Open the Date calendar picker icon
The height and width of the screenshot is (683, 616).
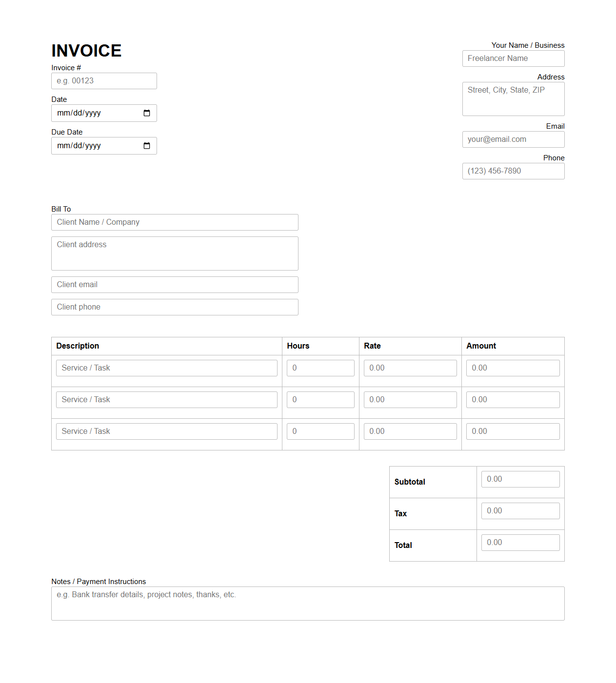point(147,113)
